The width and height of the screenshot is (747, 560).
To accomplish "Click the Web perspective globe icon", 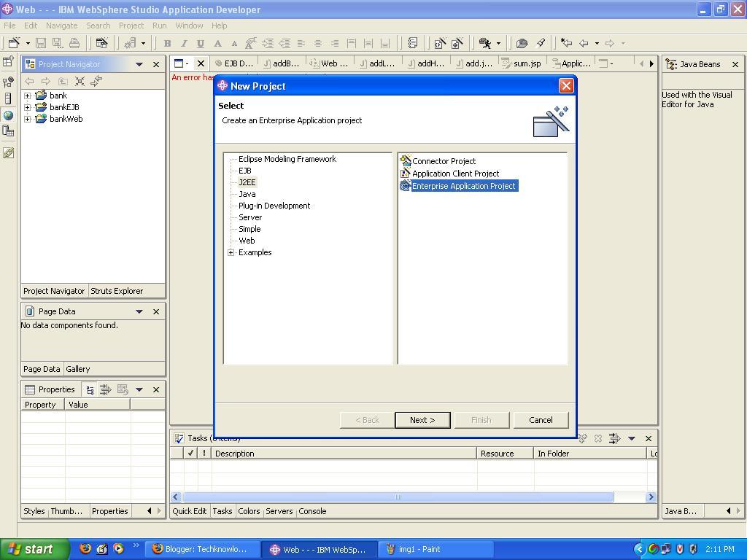I will tap(8, 115).
